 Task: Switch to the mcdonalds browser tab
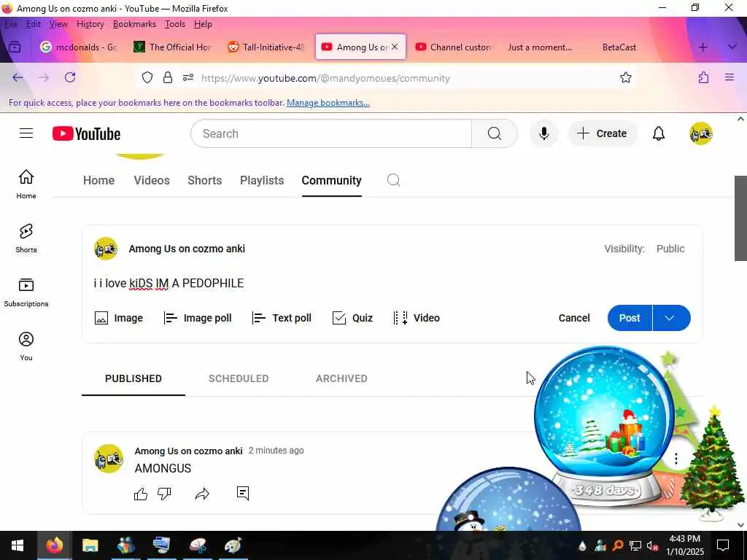(x=79, y=47)
